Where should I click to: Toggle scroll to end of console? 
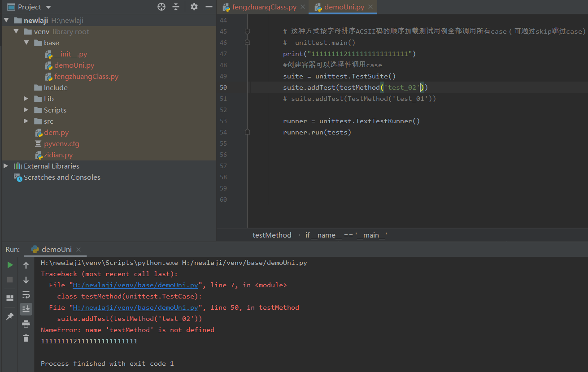(x=26, y=309)
